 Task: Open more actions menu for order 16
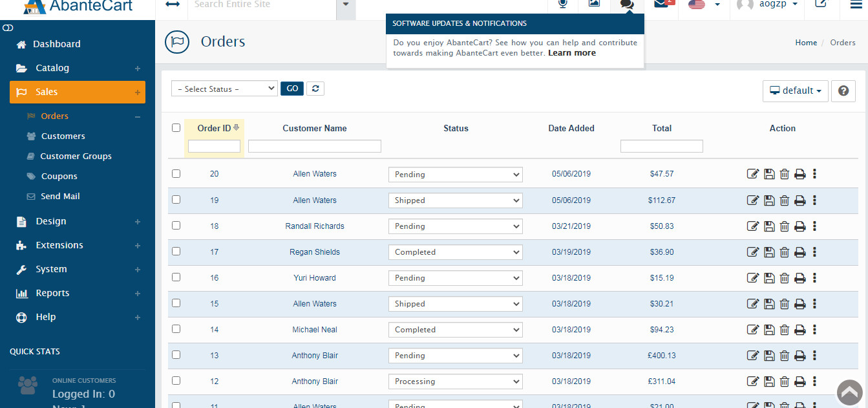tap(814, 278)
